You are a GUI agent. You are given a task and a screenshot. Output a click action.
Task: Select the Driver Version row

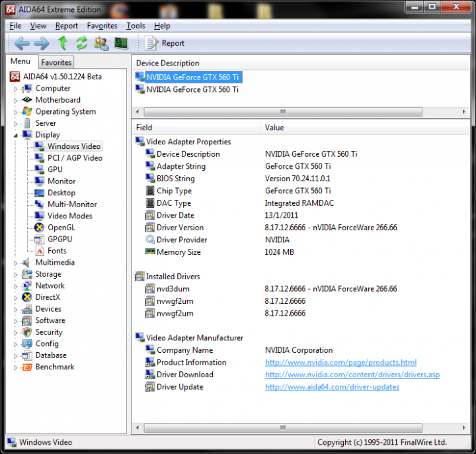270,228
